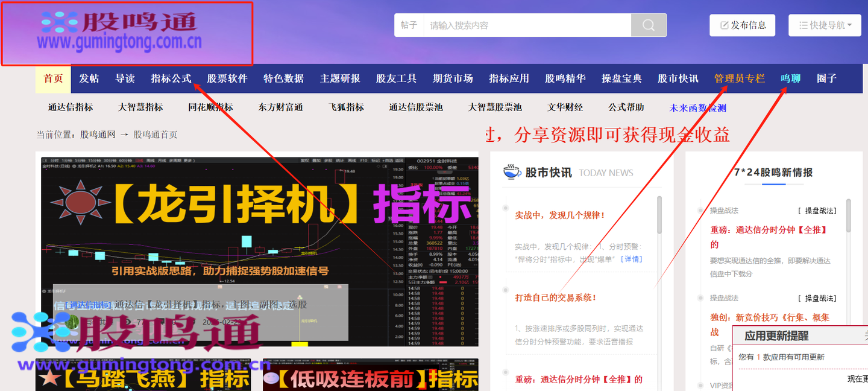This screenshot has height=391, width=868.
Task: Click the 7*24 panel scrollbar
Action: (x=849, y=215)
